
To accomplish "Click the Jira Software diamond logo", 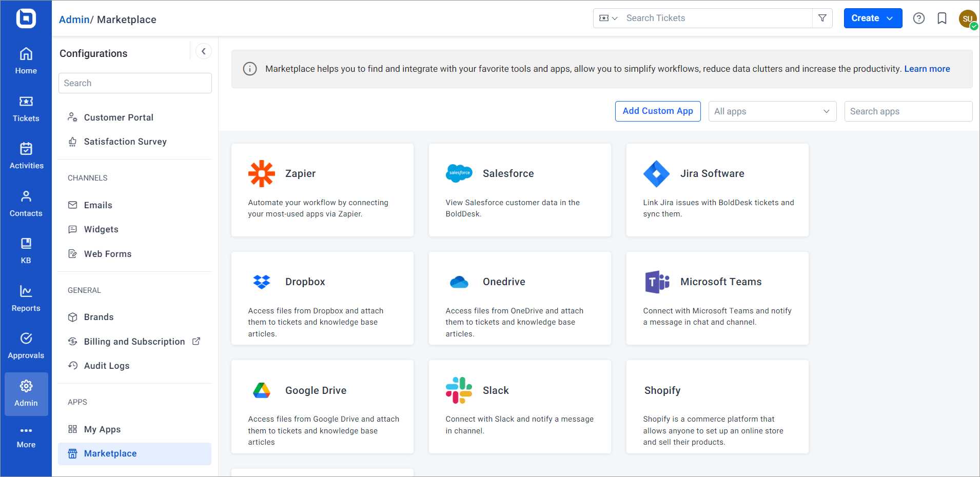I will 657,173.
